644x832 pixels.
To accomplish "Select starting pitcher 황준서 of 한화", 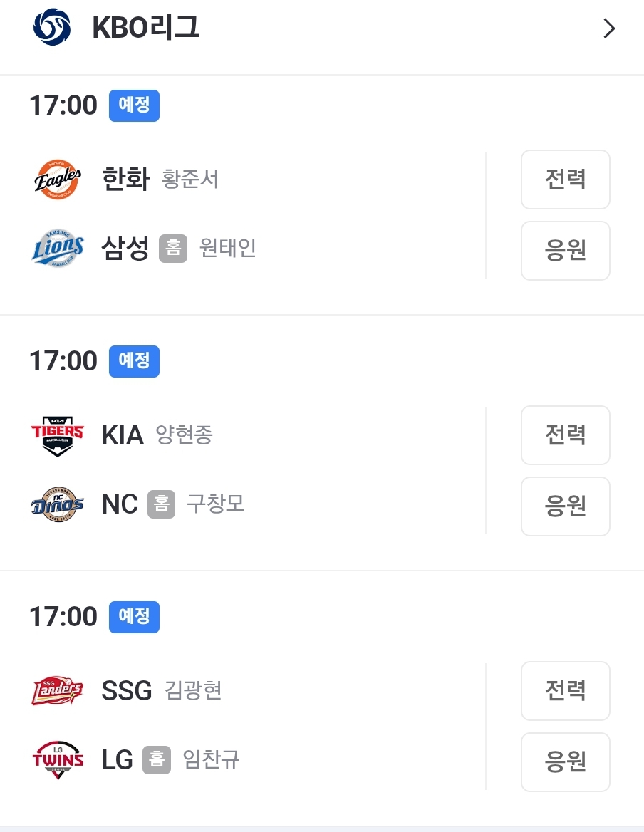I will point(190,179).
